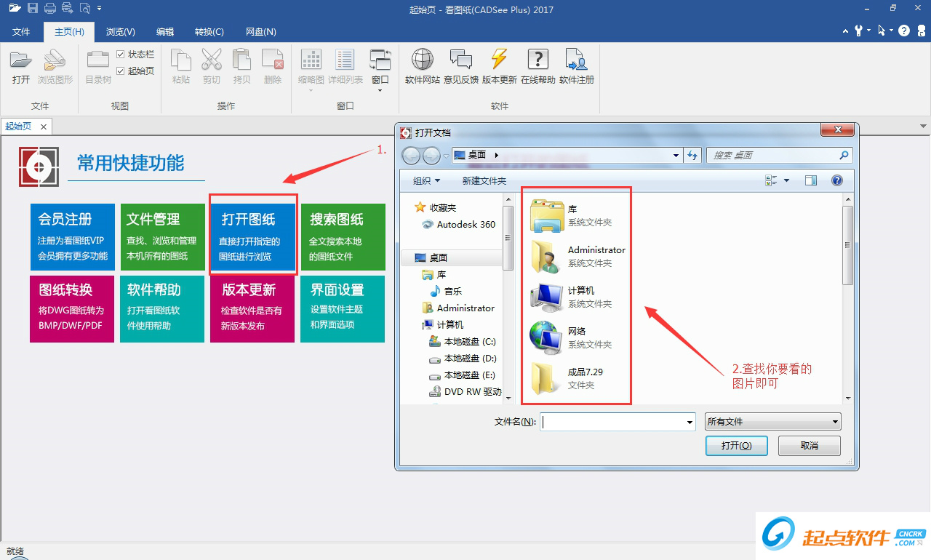Launch 版本更新 via the lightning icon
Screen dimensions: 931x560
coord(499,60)
